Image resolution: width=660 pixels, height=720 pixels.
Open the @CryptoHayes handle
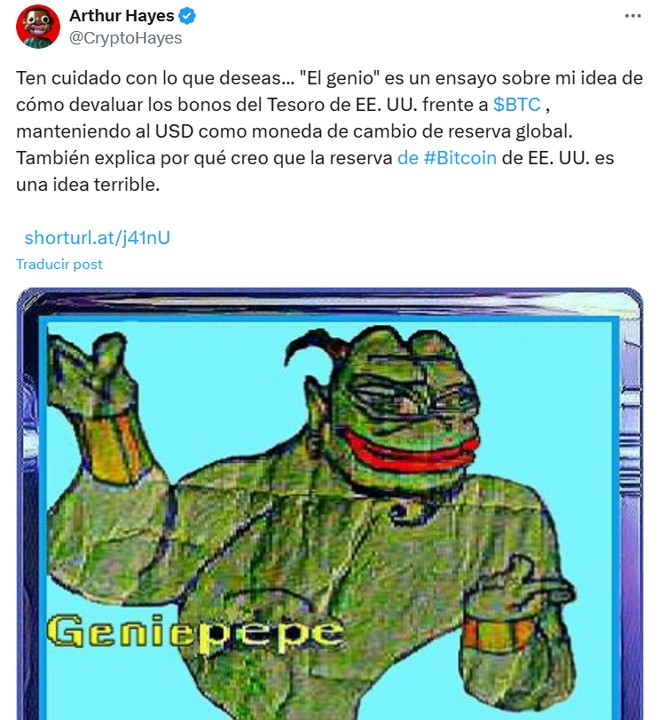pos(125,38)
